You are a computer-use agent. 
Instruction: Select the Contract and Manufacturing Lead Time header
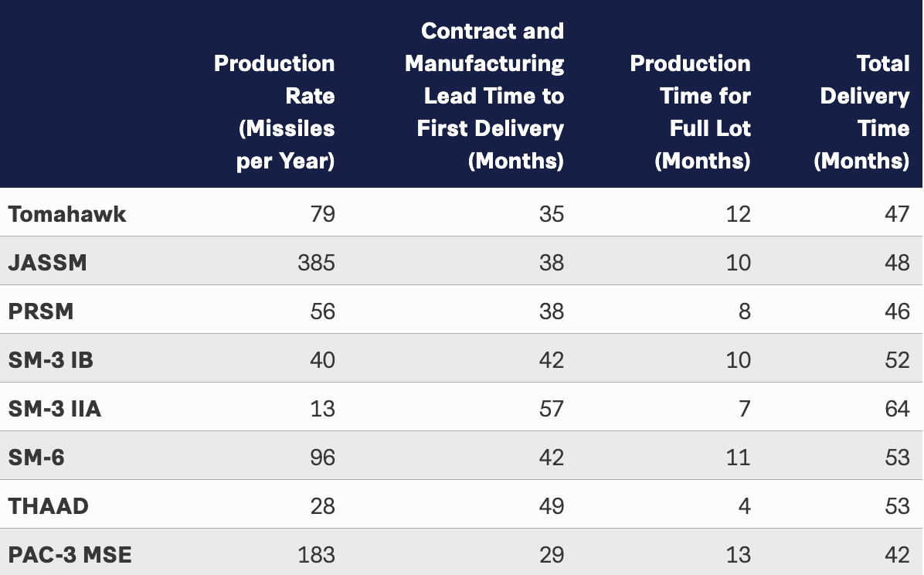(x=484, y=96)
